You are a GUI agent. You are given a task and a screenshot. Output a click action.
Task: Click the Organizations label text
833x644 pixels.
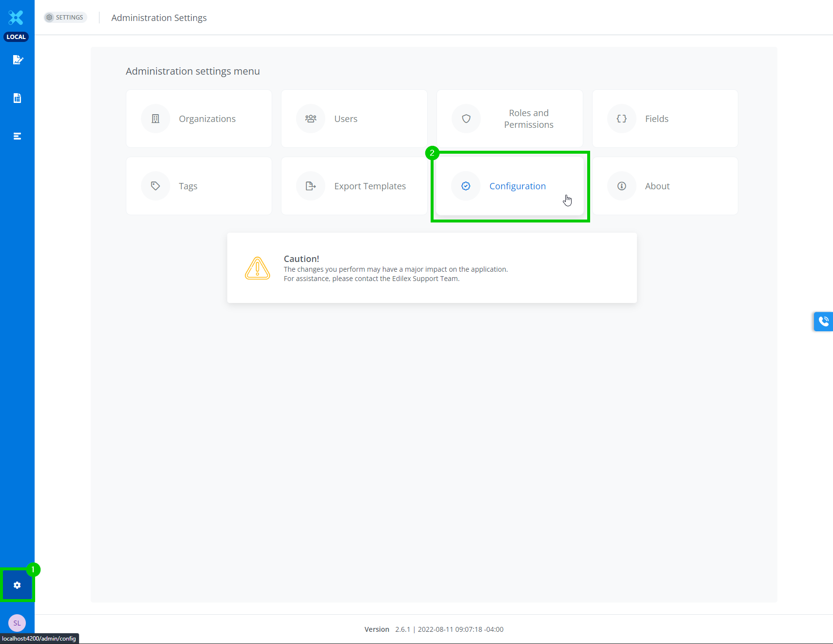[x=207, y=119]
